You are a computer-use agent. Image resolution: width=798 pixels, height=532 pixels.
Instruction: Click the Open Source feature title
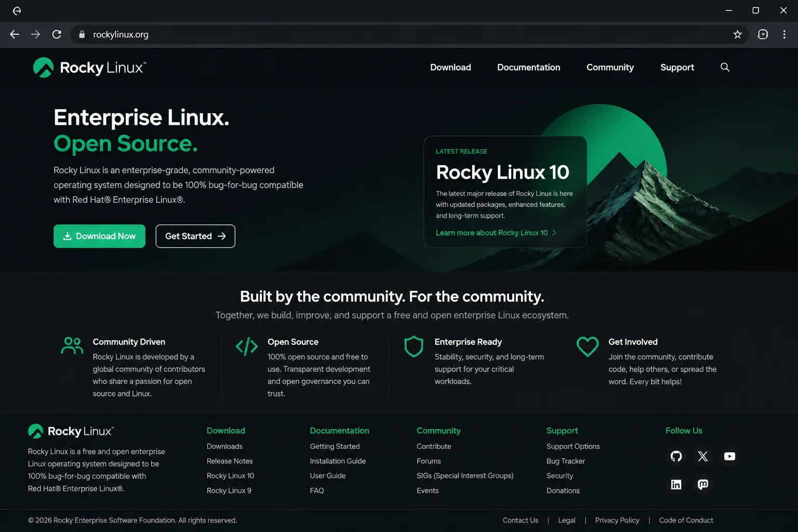[292, 342]
